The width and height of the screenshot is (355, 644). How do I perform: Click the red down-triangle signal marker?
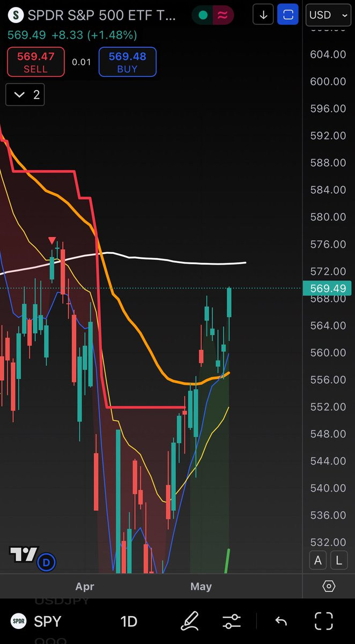(52, 240)
